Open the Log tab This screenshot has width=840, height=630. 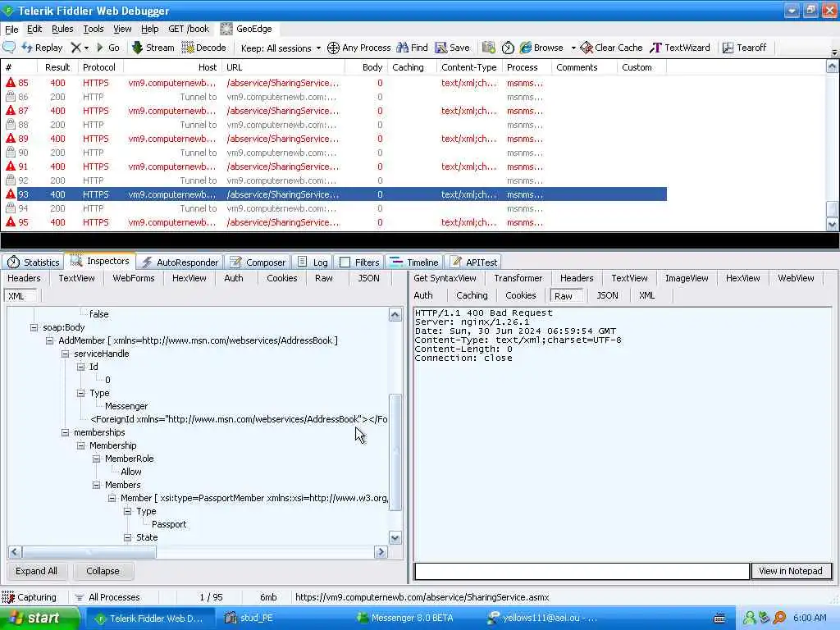coord(313,262)
